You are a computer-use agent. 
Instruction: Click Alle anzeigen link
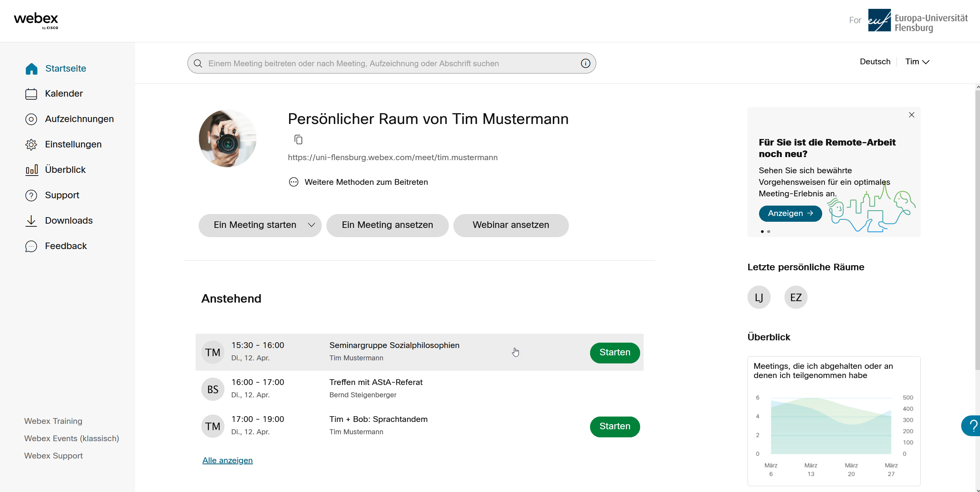(227, 460)
